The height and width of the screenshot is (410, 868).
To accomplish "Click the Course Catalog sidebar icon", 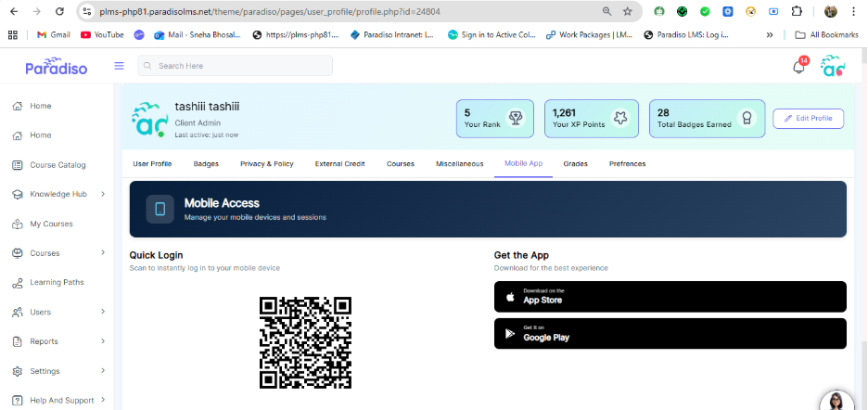I will (x=17, y=165).
